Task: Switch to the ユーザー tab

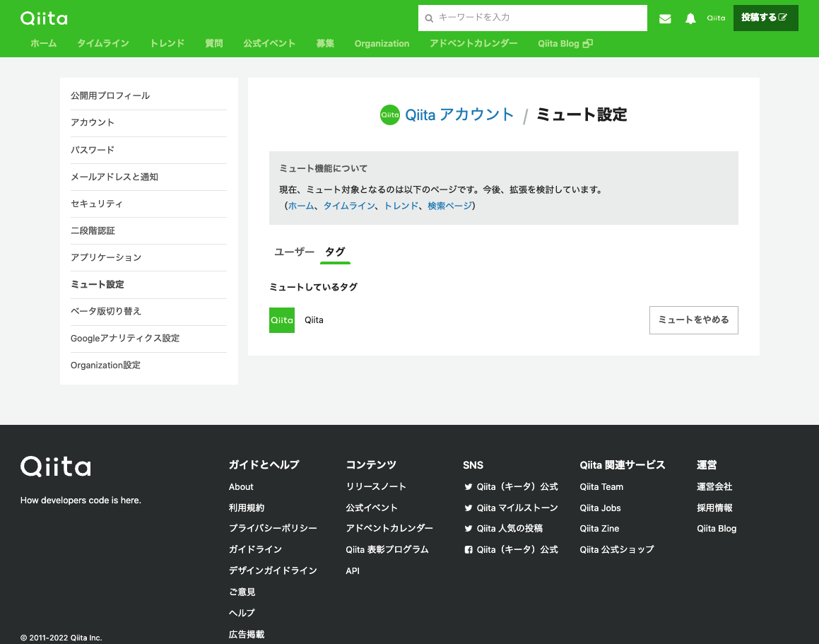Action: point(294,251)
